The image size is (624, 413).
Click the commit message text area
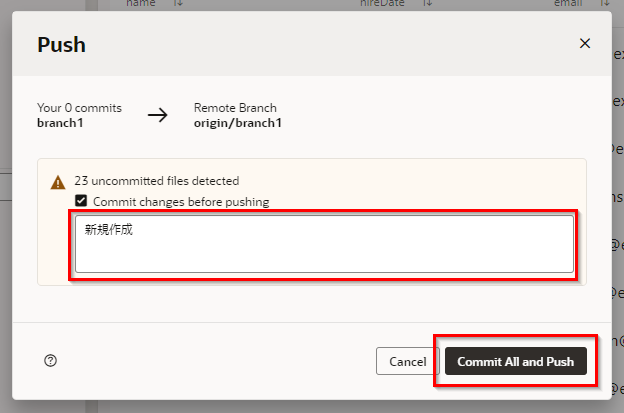324,244
